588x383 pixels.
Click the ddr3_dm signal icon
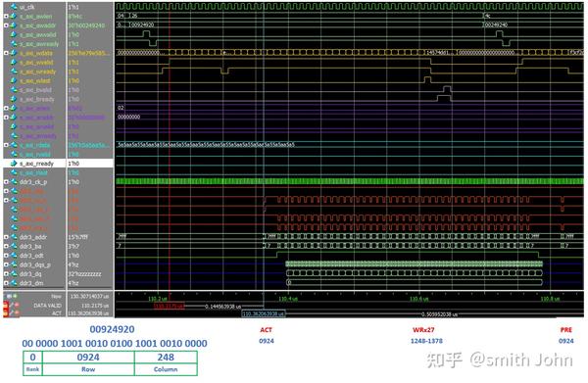tap(14, 283)
